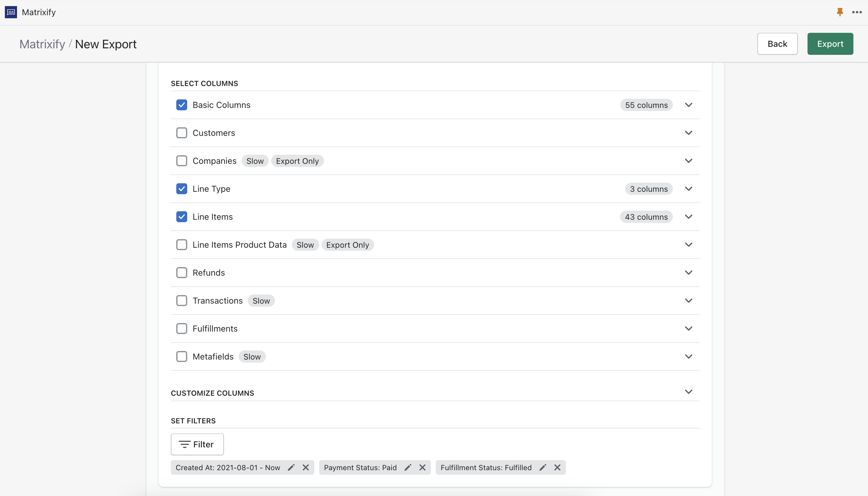This screenshot has width=868, height=496.
Task: Click the Back button
Action: pos(777,43)
